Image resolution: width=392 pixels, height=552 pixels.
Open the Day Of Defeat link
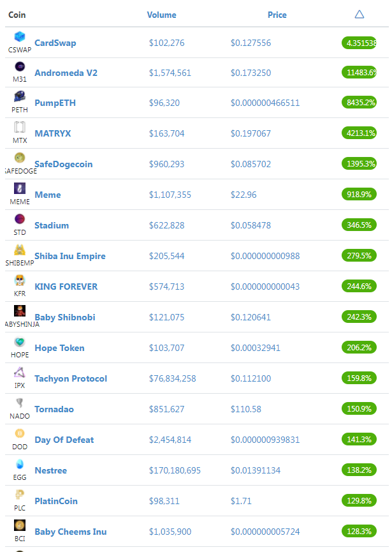pos(64,440)
